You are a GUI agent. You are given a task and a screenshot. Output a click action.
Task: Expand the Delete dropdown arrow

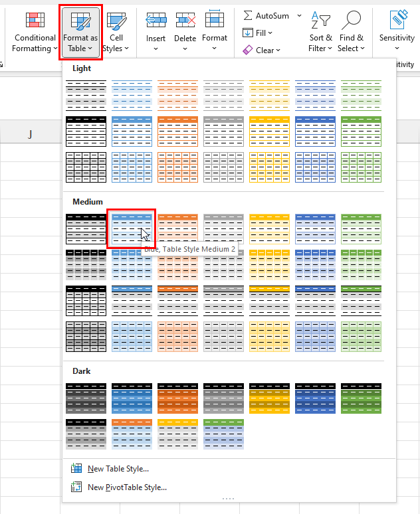click(x=185, y=49)
